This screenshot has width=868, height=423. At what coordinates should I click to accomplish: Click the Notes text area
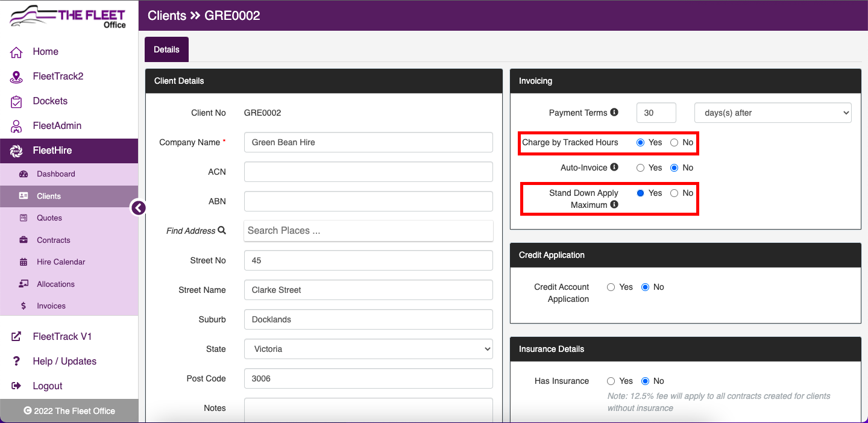pos(368,410)
